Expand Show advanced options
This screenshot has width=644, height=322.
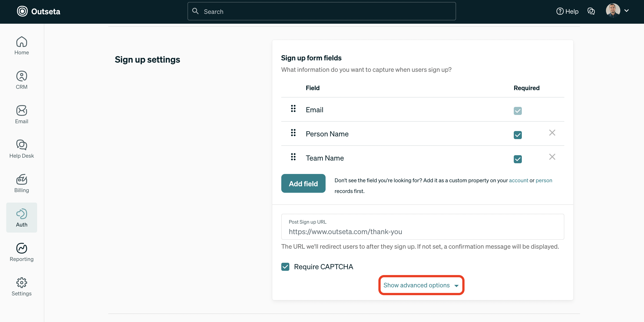421,285
